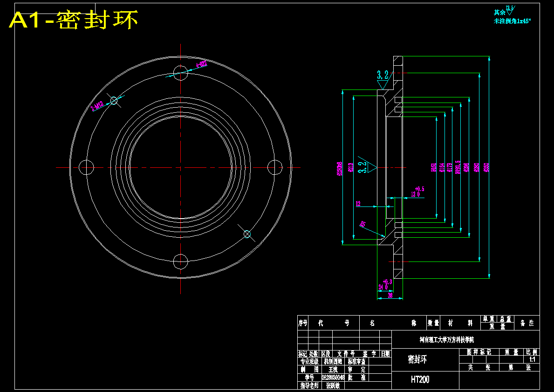Click the Ø164 dimension text
Image resolution: width=554 pixels, height=392 pixels.
point(442,167)
